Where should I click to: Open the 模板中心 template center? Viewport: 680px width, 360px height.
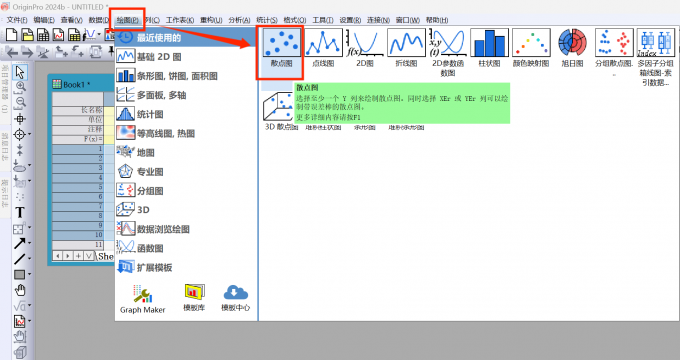(235, 298)
